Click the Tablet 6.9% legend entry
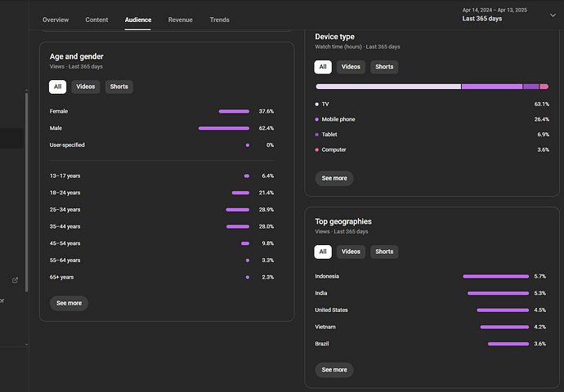This screenshot has height=392, width=564. 432,135
